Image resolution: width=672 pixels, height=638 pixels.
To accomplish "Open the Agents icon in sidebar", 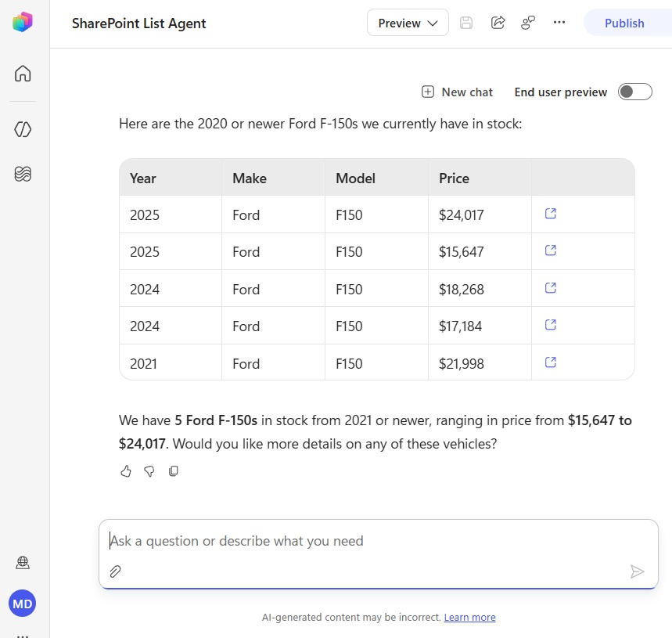I will click(23, 129).
